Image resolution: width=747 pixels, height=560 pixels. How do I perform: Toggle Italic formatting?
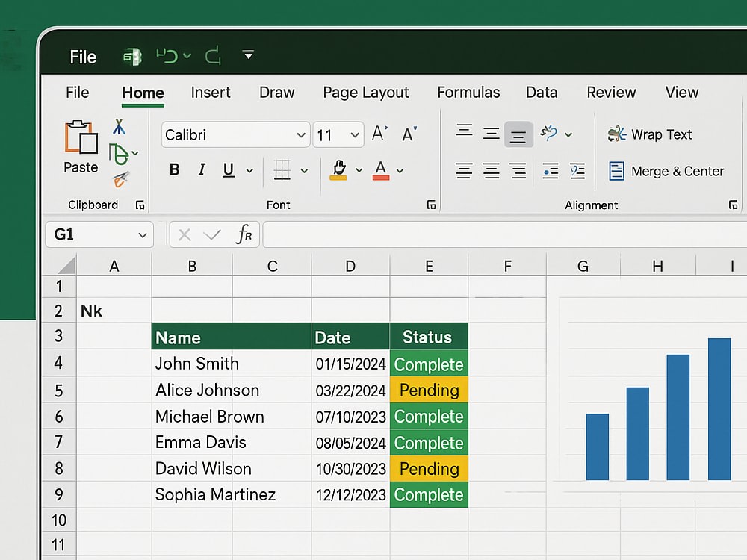point(202,169)
